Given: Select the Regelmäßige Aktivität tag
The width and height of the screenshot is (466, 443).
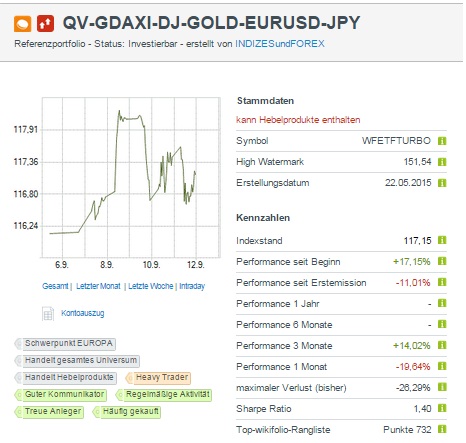Looking at the screenshot, I should click(x=164, y=395).
